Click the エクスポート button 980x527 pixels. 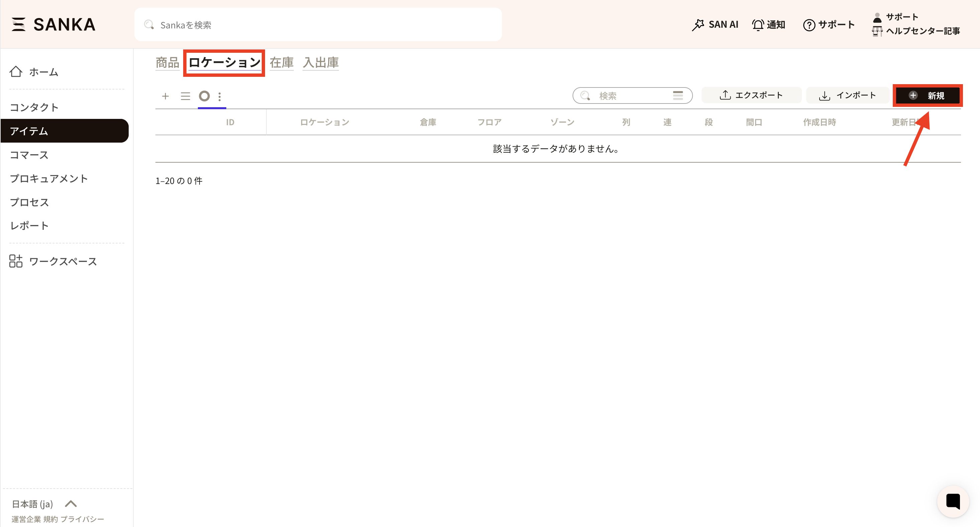pyautogui.click(x=751, y=95)
